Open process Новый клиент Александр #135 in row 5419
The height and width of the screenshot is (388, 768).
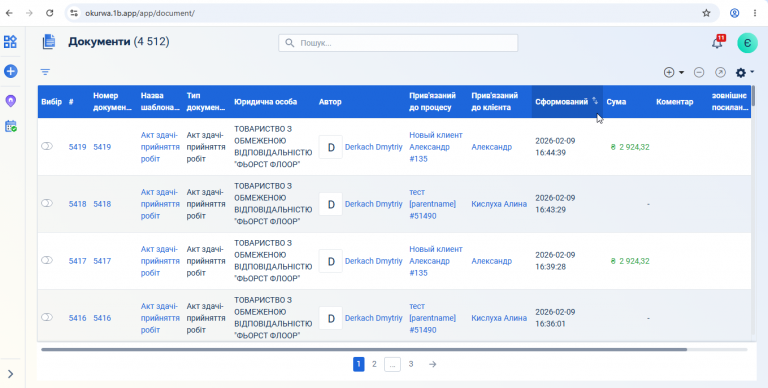tap(436, 147)
